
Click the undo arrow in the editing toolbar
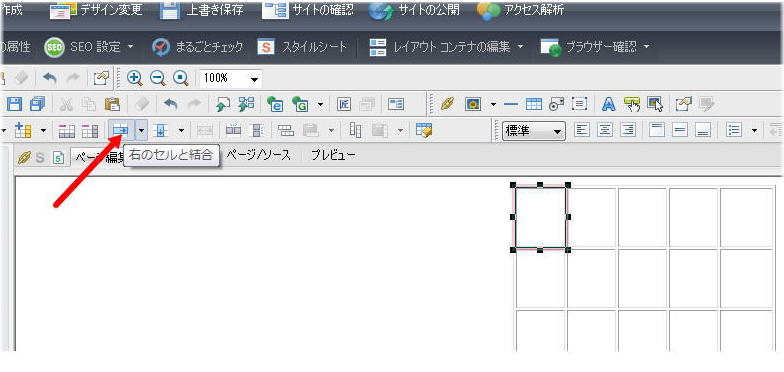(171, 104)
